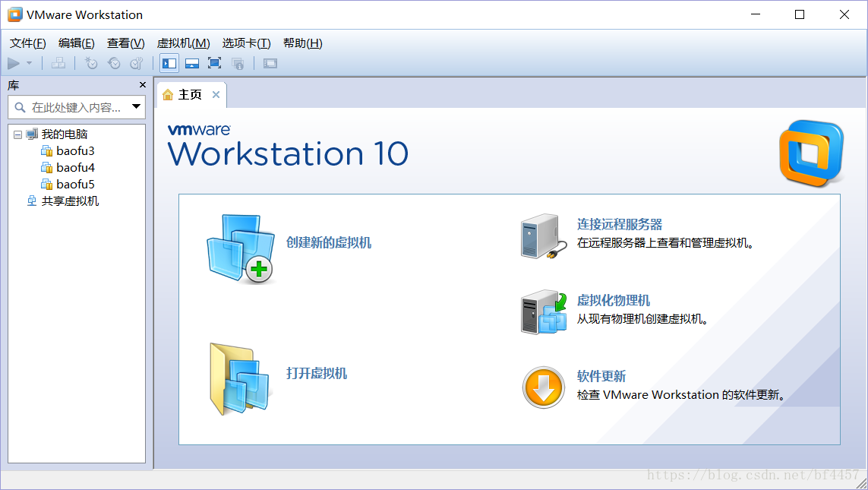Switch to the 主页 tab
The width and height of the screenshot is (868, 490).
coord(190,95)
